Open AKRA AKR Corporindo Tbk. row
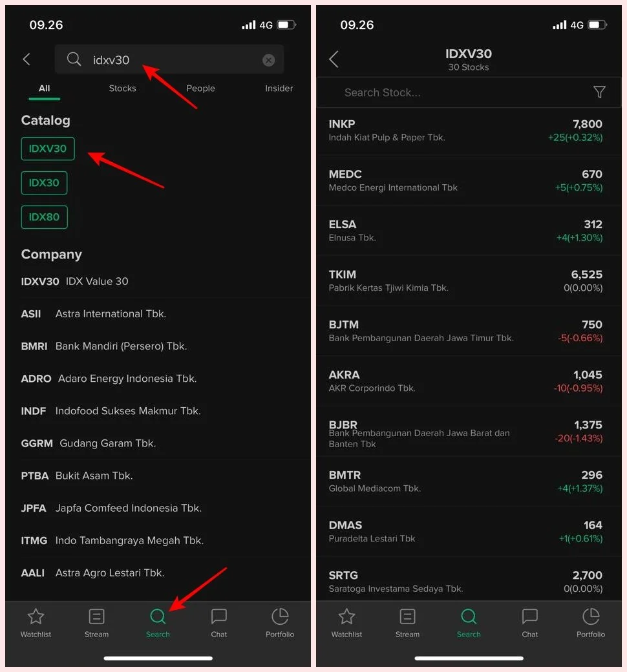The width and height of the screenshot is (627, 672). (x=469, y=381)
